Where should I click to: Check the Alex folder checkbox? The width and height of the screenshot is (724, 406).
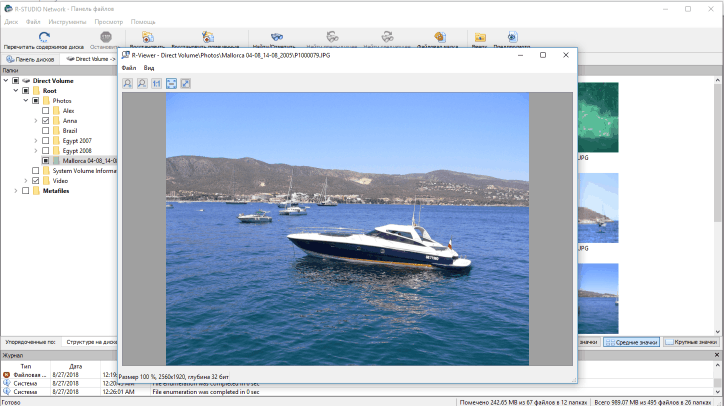click(x=45, y=111)
